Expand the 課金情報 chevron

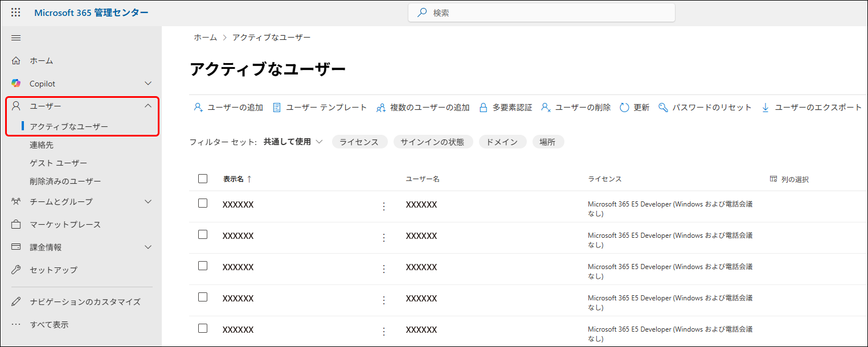pos(148,247)
